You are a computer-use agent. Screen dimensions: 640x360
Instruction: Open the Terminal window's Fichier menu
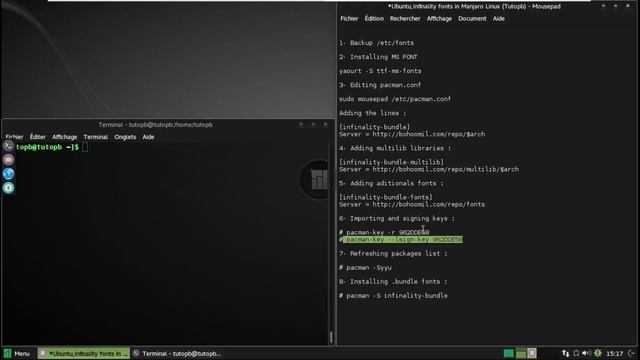(14, 137)
